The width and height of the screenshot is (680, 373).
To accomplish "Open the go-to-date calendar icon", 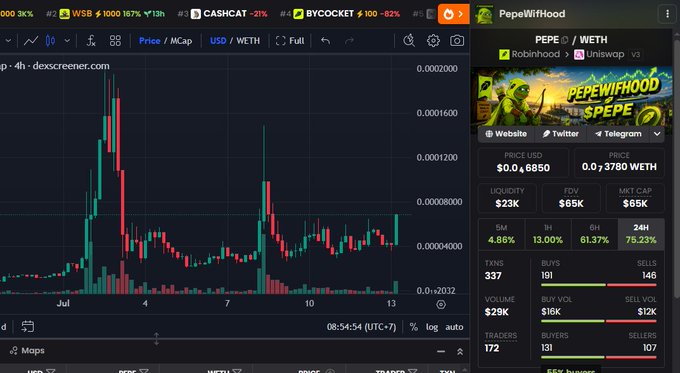I will [x=27, y=327].
